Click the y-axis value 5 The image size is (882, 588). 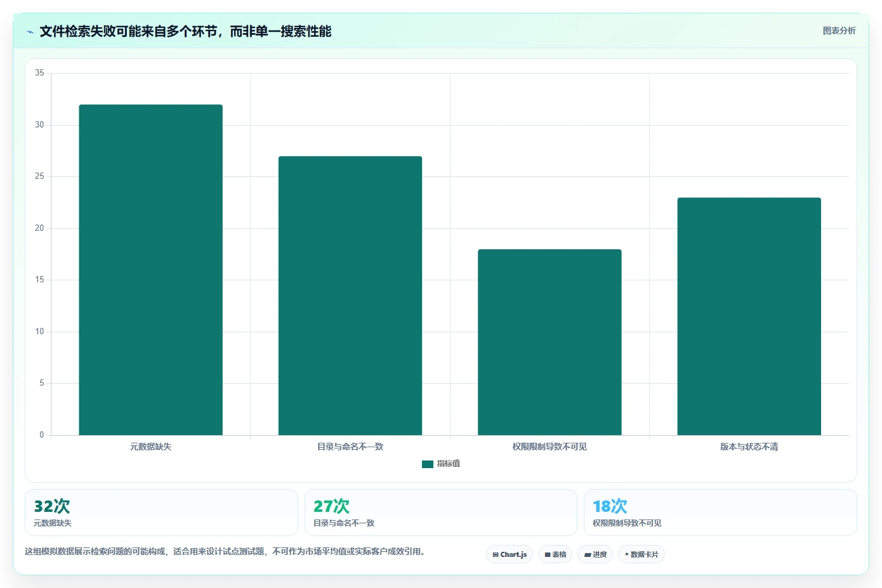tap(42, 383)
